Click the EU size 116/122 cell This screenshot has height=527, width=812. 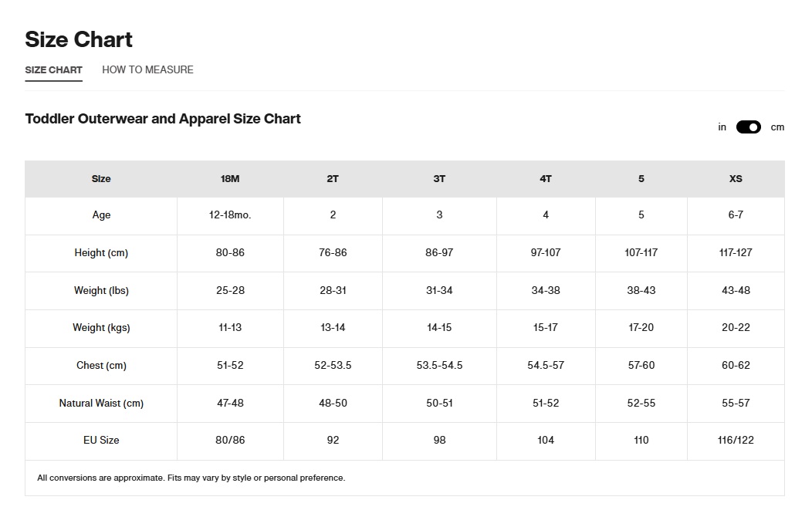tap(736, 441)
